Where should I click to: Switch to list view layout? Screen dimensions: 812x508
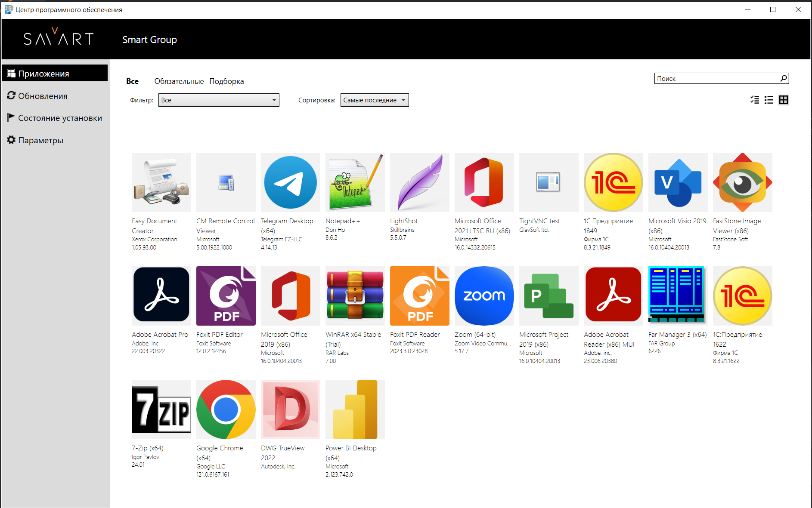769,100
